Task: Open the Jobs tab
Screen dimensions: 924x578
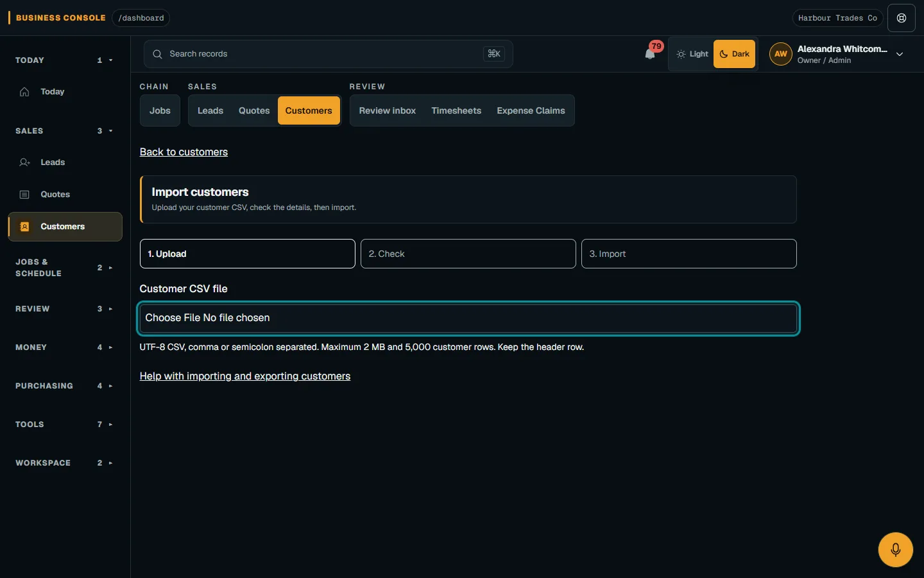Action: coord(160,110)
